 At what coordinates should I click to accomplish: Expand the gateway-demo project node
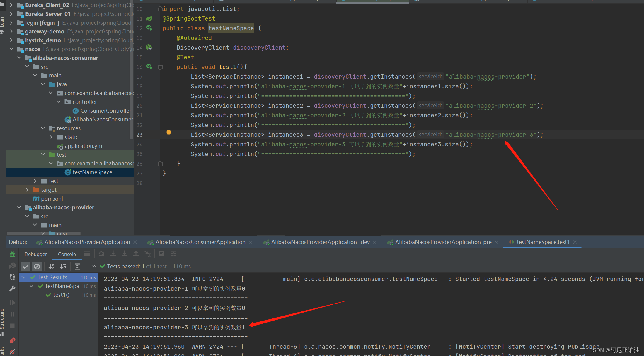tap(11, 31)
